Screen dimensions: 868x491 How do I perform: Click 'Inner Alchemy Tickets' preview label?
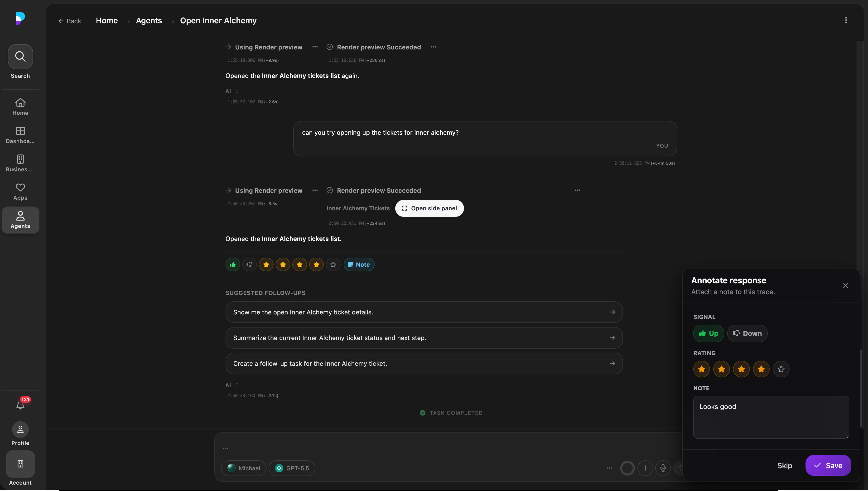click(x=358, y=208)
